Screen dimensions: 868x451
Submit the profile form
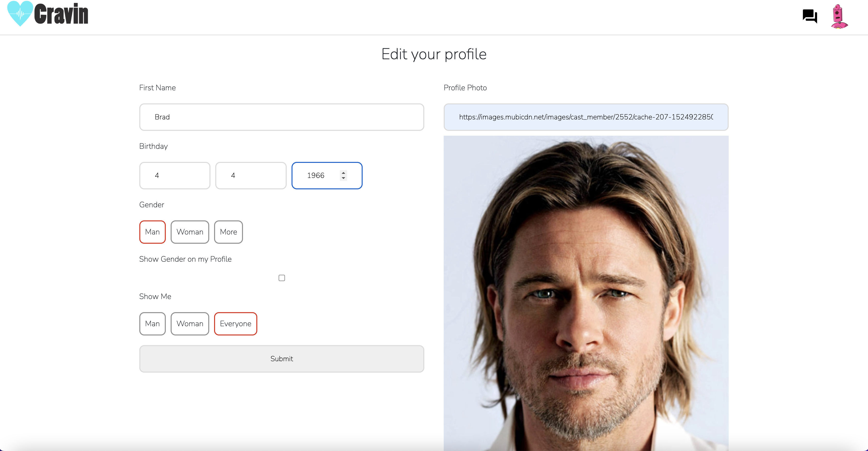282,359
